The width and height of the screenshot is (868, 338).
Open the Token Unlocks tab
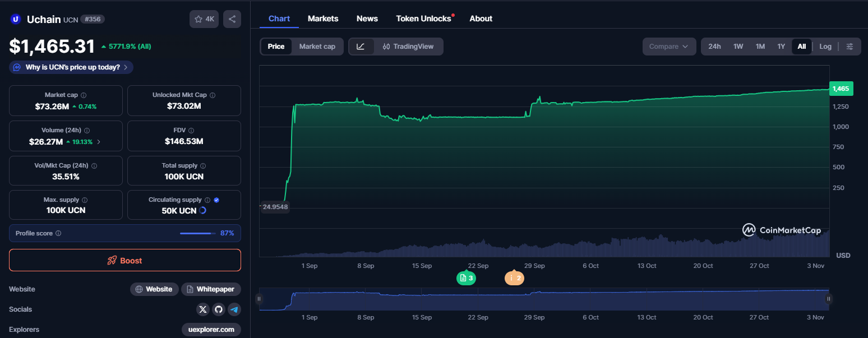coord(423,18)
